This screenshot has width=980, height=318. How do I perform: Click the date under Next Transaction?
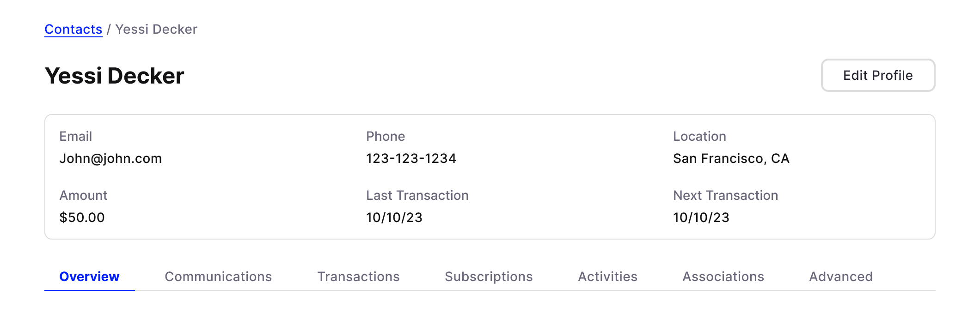point(701,217)
